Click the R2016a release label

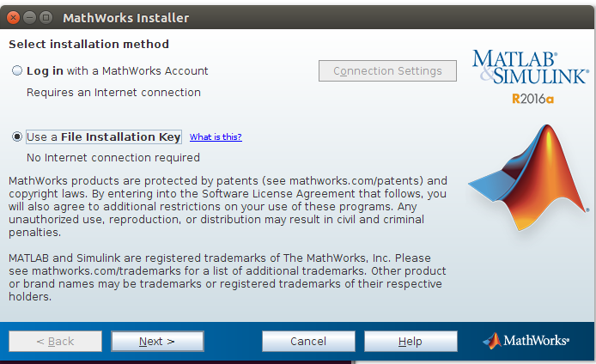pos(532,99)
